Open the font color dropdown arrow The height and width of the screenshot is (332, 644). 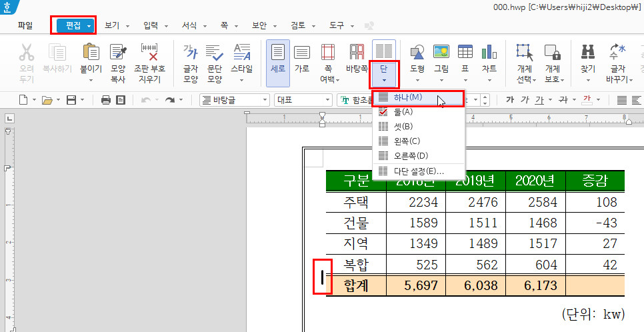(598, 100)
